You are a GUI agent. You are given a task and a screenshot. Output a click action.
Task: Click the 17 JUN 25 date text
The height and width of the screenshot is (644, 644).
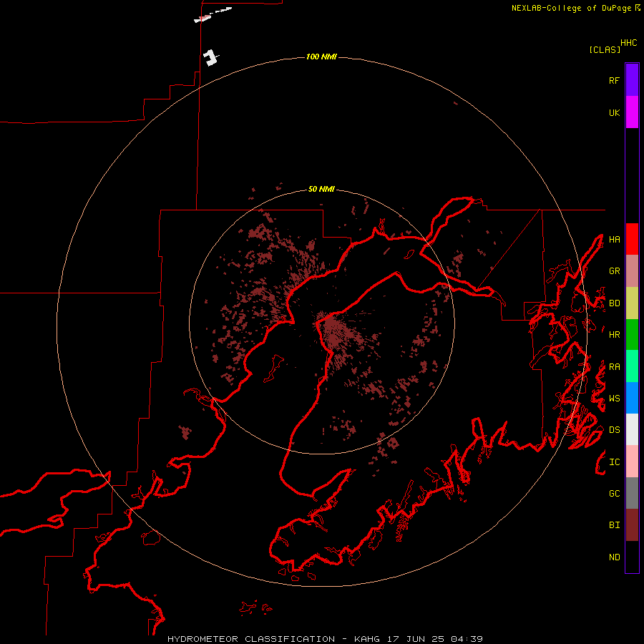click(x=415, y=639)
